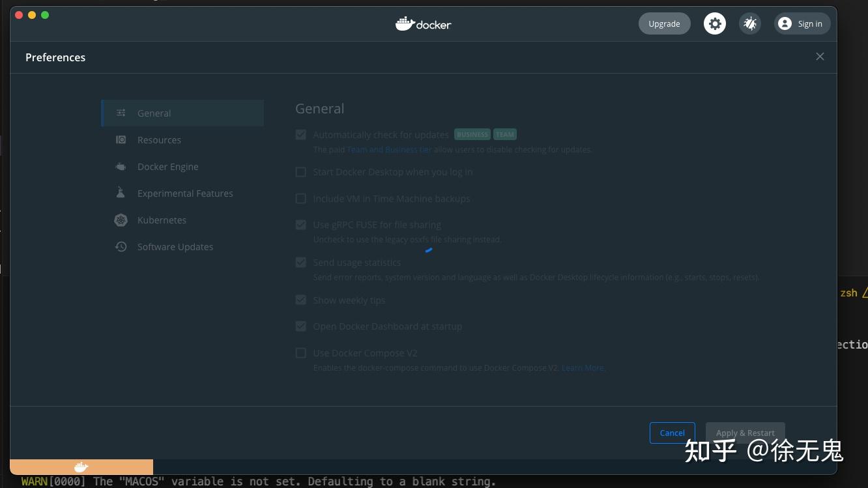Click the Upgrade button
Image resolution: width=868 pixels, height=488 pixels.
(x=664, y=24)
